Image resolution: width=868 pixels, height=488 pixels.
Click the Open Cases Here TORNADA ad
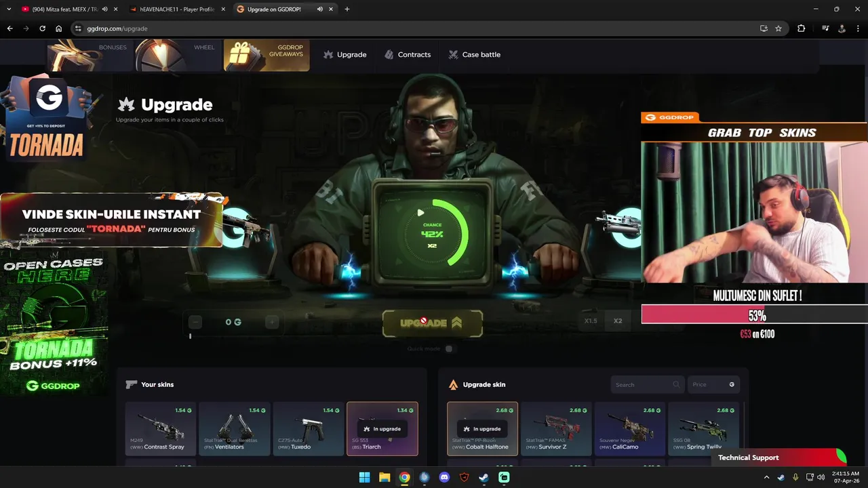tap(54, 324)
